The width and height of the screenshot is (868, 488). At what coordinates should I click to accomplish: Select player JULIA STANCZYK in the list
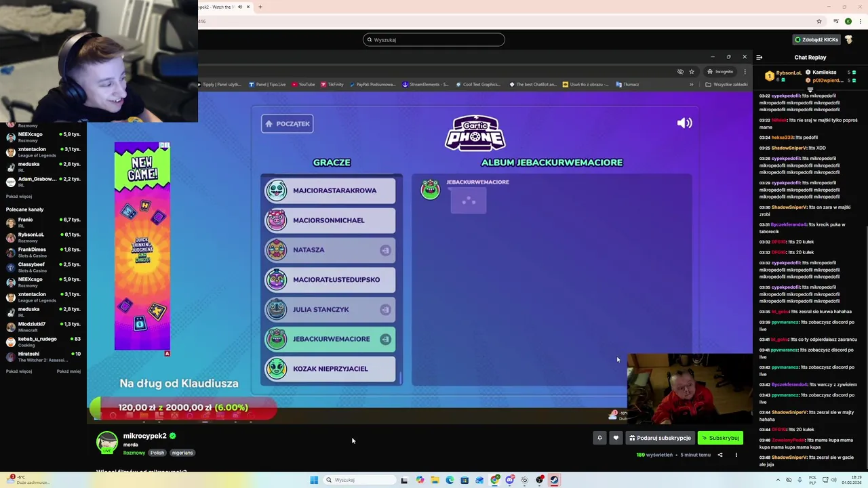tap(330, 309)
